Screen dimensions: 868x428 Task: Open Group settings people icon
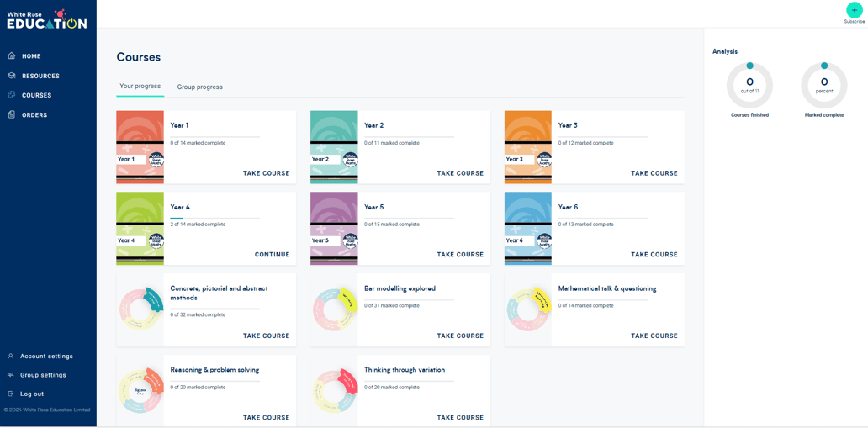pyautogui.click(x=11, y=375)
